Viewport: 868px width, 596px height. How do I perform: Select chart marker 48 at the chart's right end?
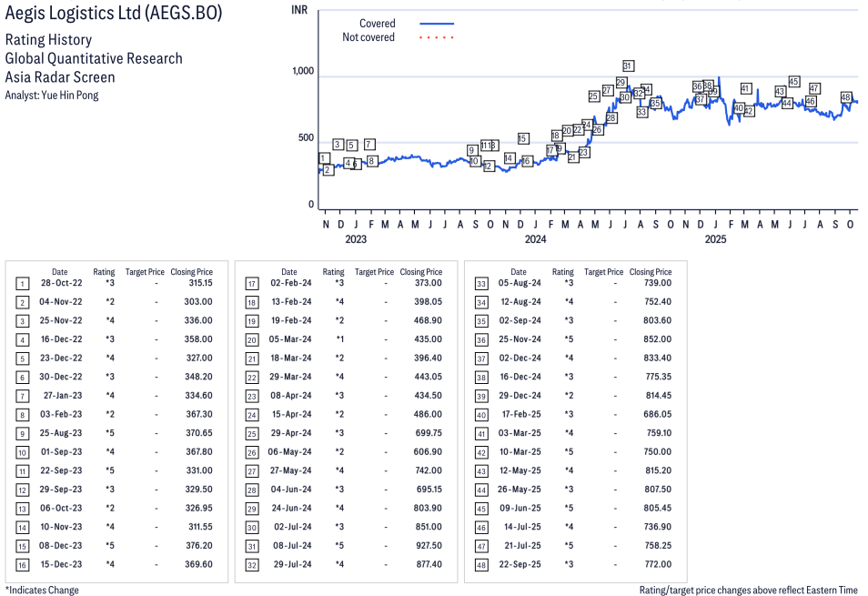tap(846, 97)
